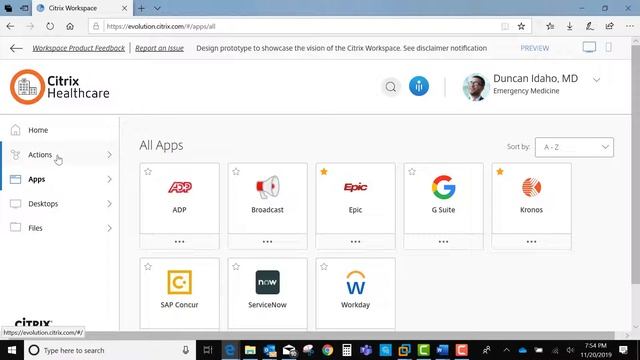Favorite the ADP app star

pyautogui.click(x=148, y=172)
